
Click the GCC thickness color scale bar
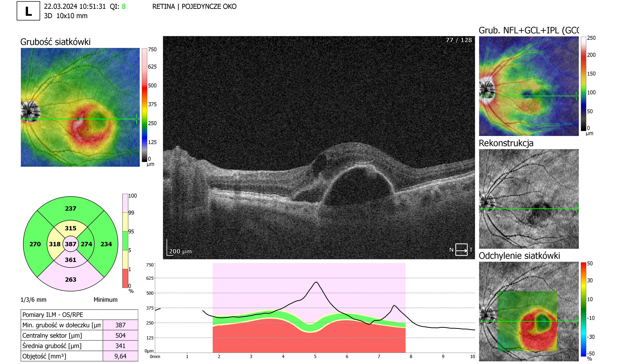[583, 84]
